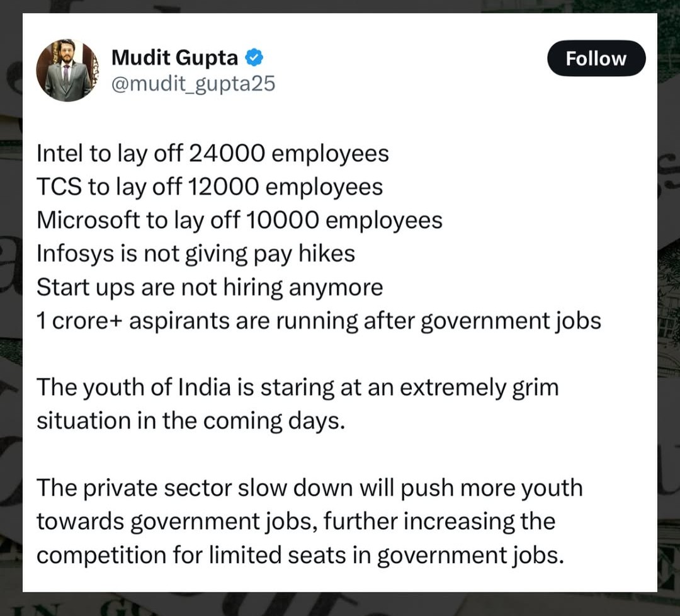Click the number 10000 in the tweet
Viewport: 680px width, 616px height.
[282, 220]
